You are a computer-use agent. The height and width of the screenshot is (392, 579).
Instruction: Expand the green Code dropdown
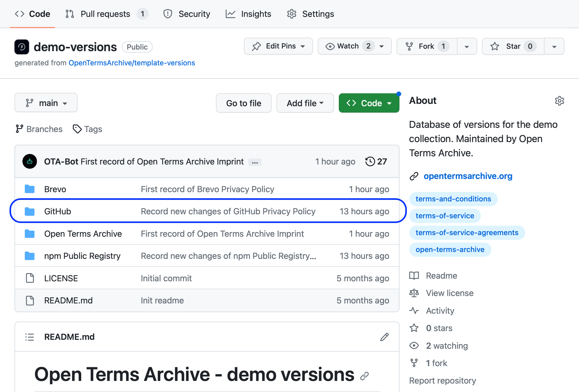tap(369, 103)
